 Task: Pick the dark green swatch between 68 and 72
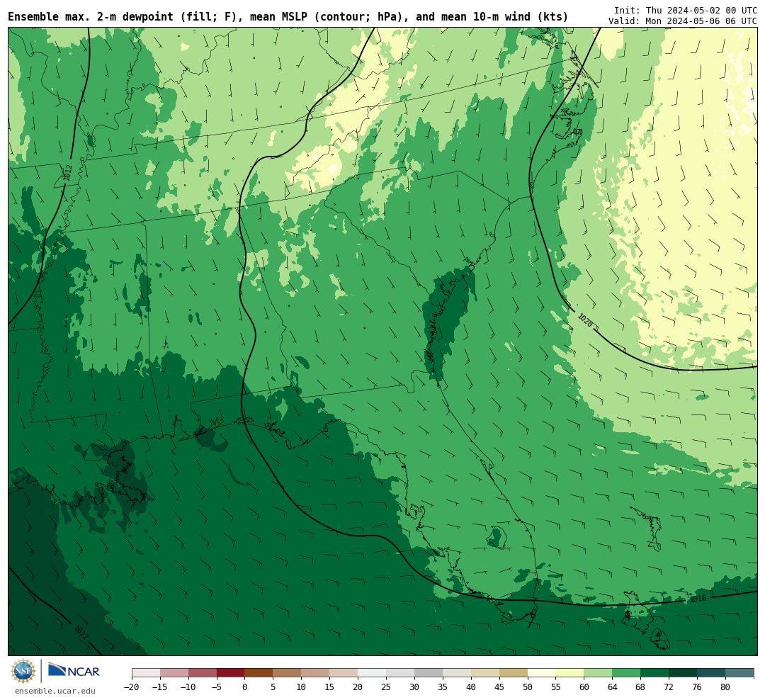pyautogui.click(x=654, y=673)
